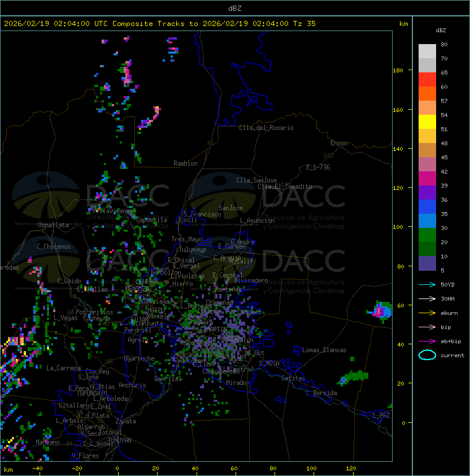Viewport: 470px width, 476px height.
Task: Click the L_Asuncion label
Action: 257,220
